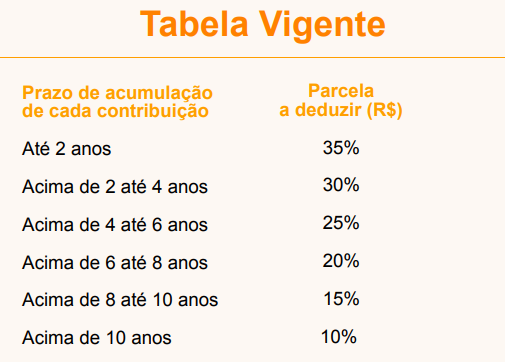Click the Tabela Vigente title
505x362 pixels.
tap(263, 25)
